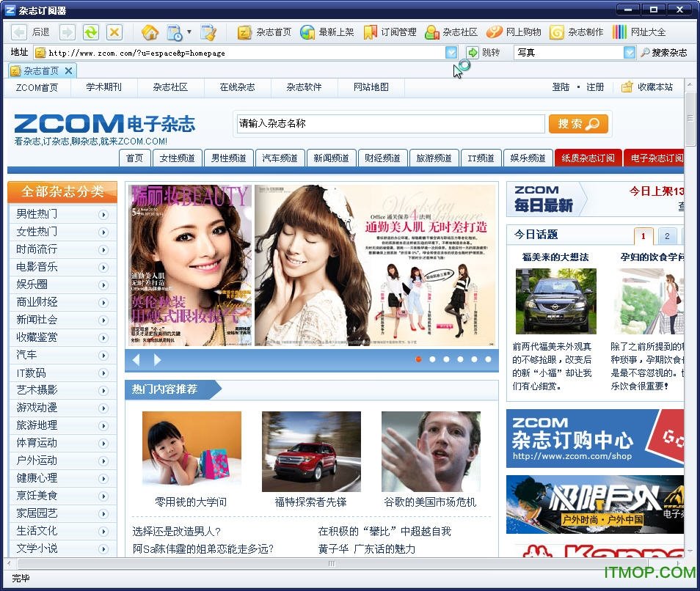This screenshot has width=700, height=591.
Task: Show previous slide with left arrow
Action: pyautogui.click(x=136, y=360)
